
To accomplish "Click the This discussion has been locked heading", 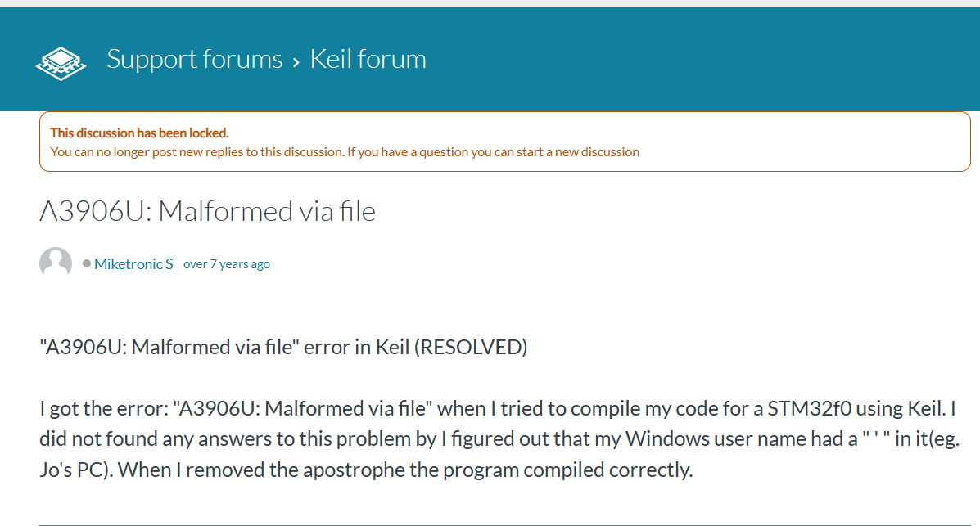I will (139, 133).
